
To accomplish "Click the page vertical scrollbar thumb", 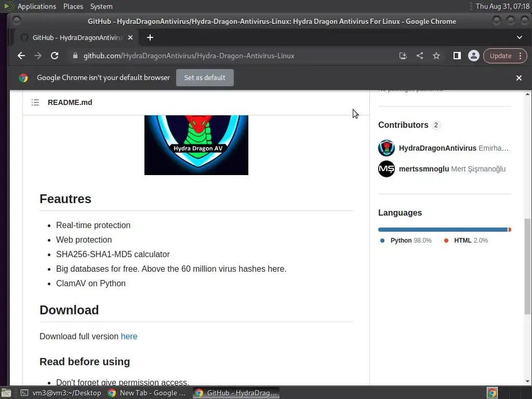I will tap(527, 267).
